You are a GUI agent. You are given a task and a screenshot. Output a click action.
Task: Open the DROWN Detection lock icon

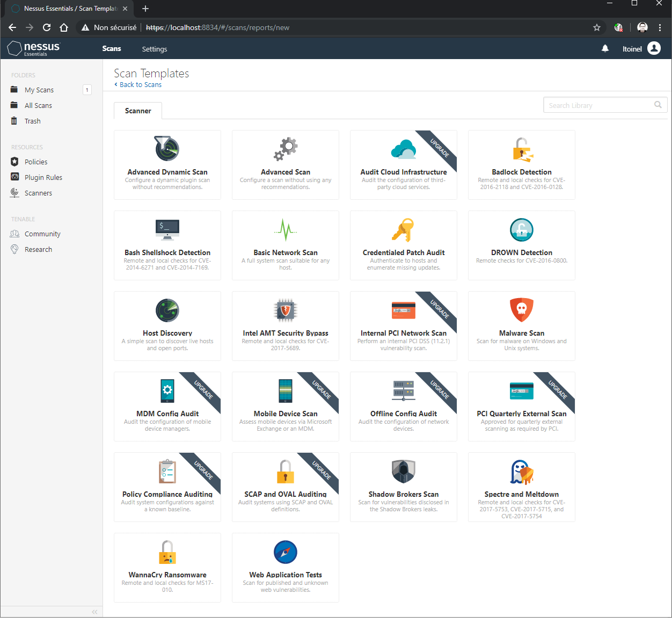522,230
